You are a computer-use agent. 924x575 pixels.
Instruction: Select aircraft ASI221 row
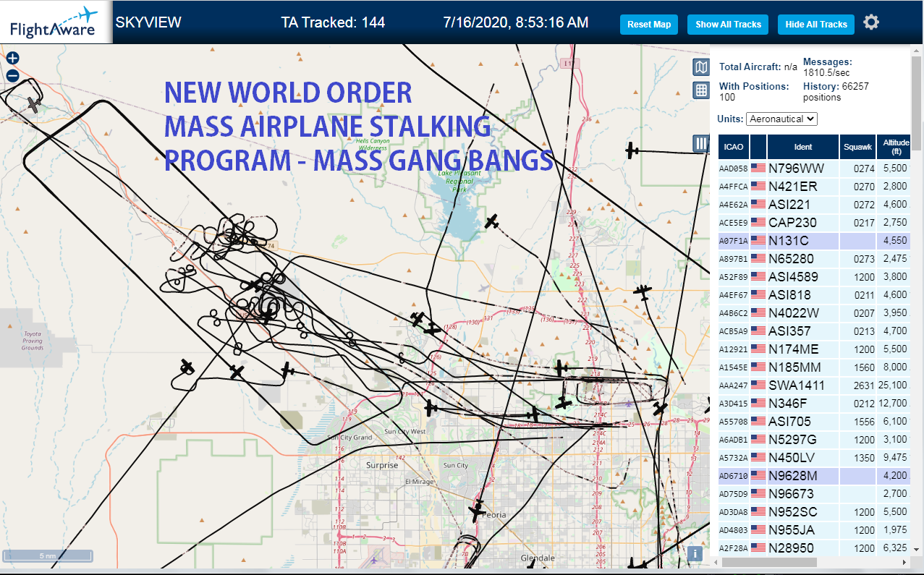[x=814, y=204]
